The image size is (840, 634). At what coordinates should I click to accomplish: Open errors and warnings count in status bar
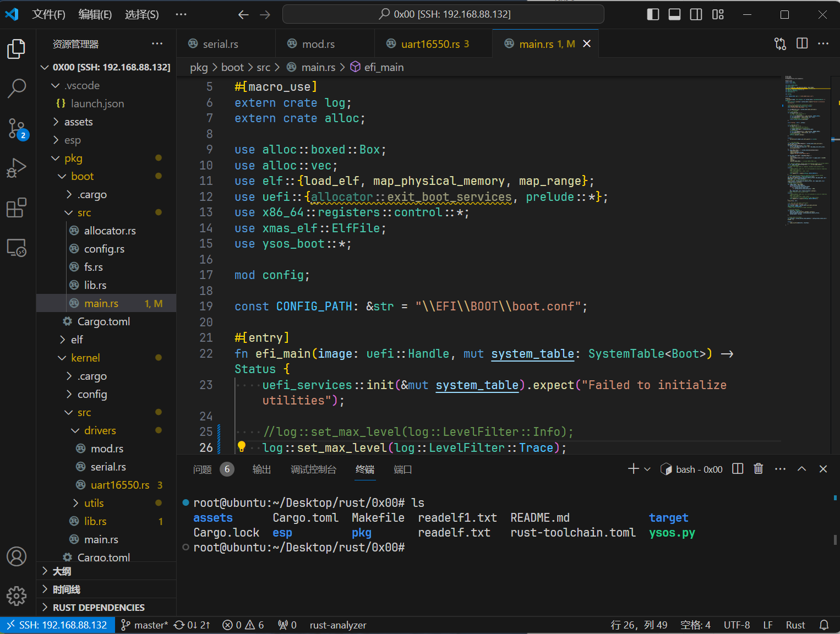click(243, 625)
